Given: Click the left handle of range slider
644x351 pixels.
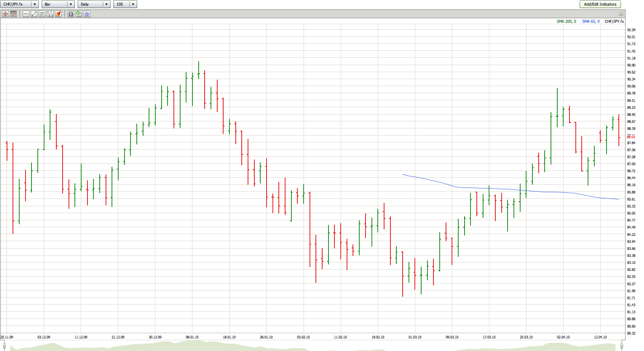Looking at the screenshot, I should tap(4, 346).
